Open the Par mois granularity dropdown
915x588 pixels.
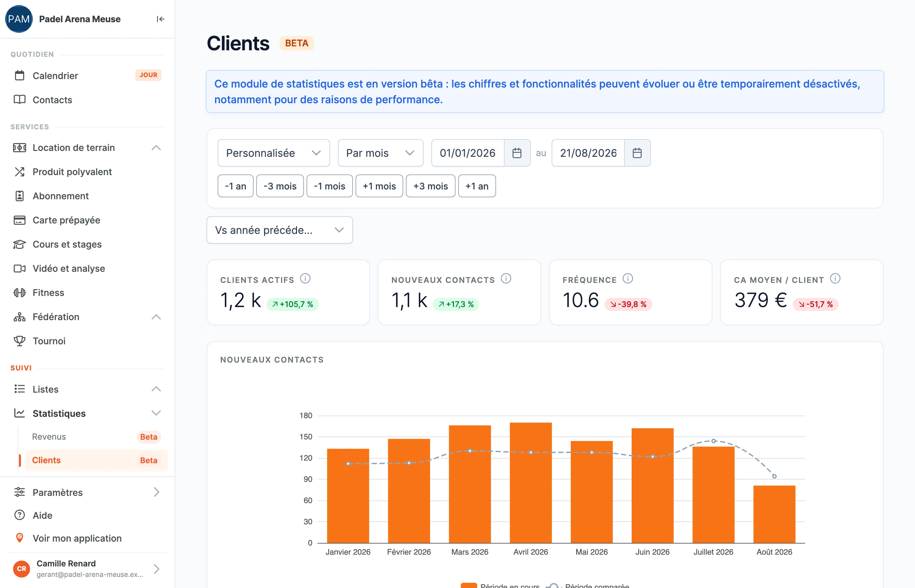[380, 153]
